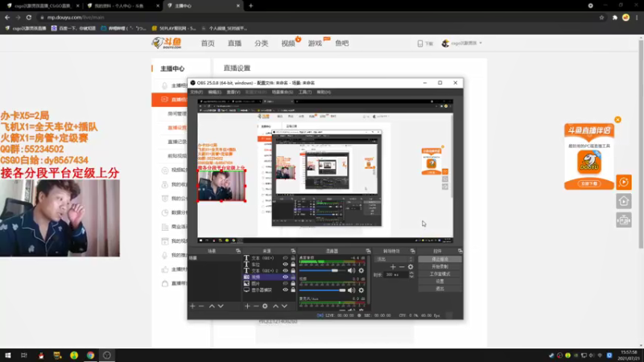Screen dimensions: 644x362
Task: Hide the 显示器捕获 display capture source
Action: pyautogui.click(x=286, y=290)
